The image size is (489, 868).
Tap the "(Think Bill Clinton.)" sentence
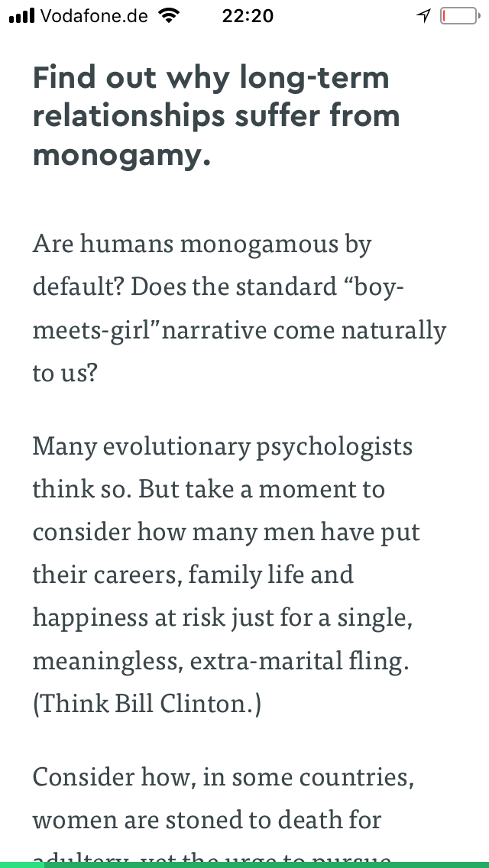[147, 704]
